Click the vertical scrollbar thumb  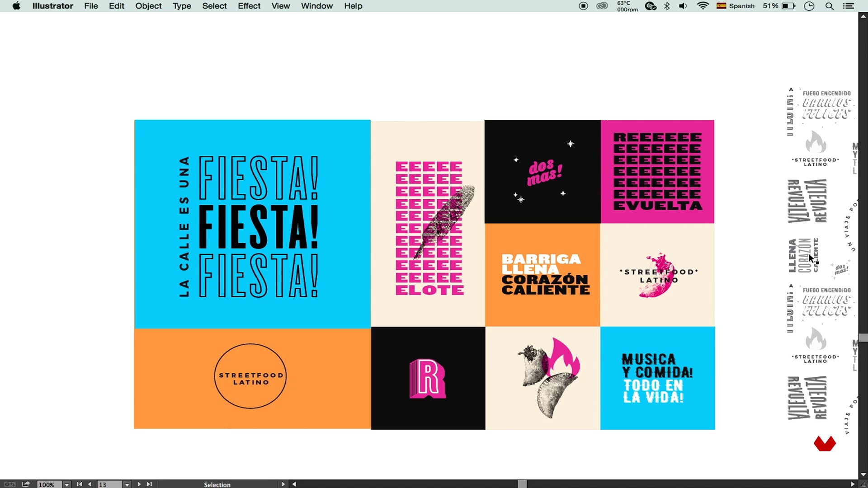[863, 338]
